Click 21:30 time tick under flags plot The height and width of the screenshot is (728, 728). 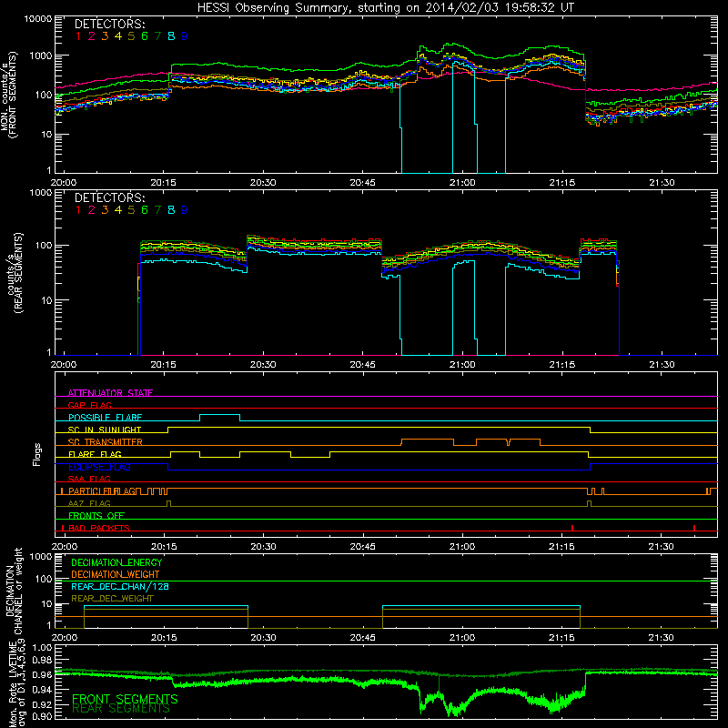pos(662,547)
